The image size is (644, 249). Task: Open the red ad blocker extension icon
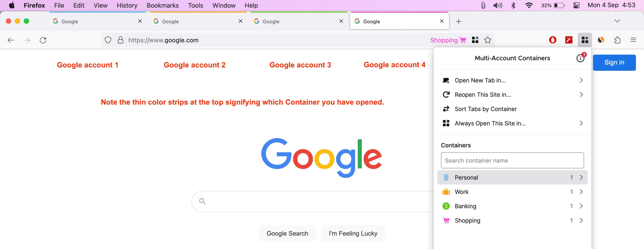[553, 40]
